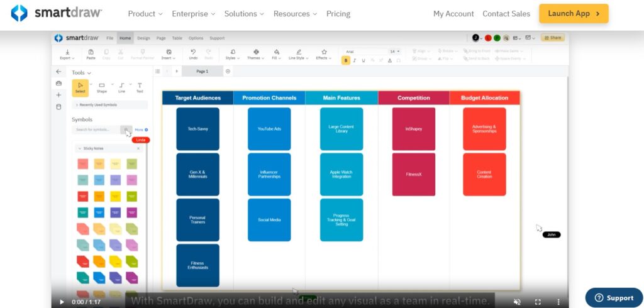Switch to the Design tab in SmartDraw
644x308 pixels.
point(143,38)
